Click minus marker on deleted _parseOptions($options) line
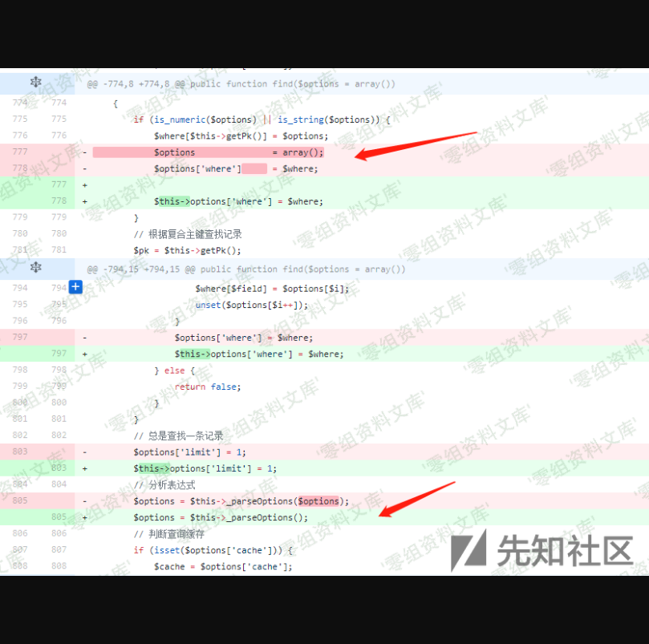 pos(85,501)
